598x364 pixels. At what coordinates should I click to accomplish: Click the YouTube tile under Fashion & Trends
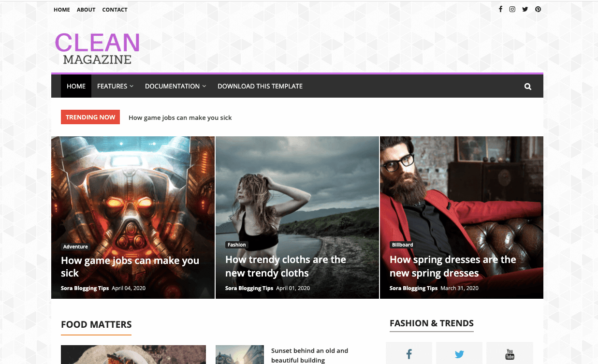(x=510, y=353)
